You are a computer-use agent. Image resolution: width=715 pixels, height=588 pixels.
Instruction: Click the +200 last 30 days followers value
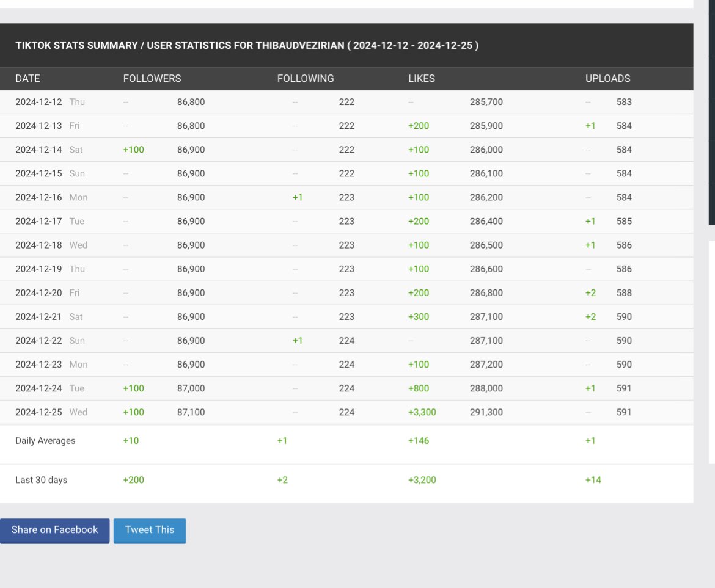pyautogui.click(x=134, y=480)
